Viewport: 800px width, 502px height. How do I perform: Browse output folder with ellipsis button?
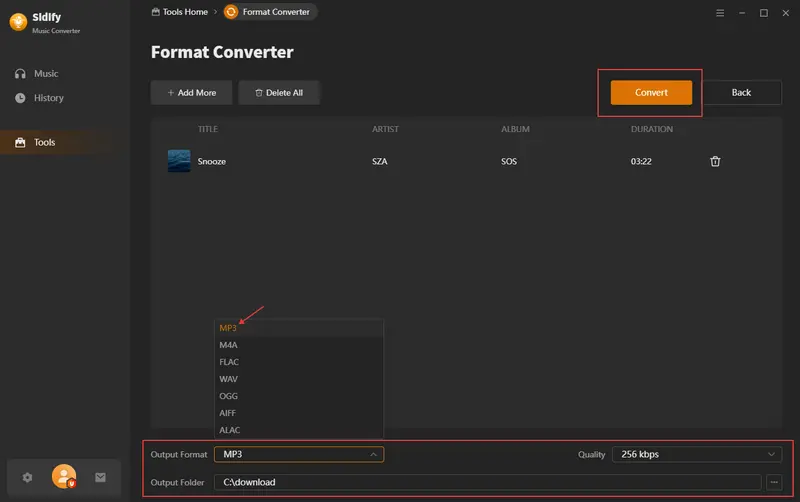coord(774,482)
